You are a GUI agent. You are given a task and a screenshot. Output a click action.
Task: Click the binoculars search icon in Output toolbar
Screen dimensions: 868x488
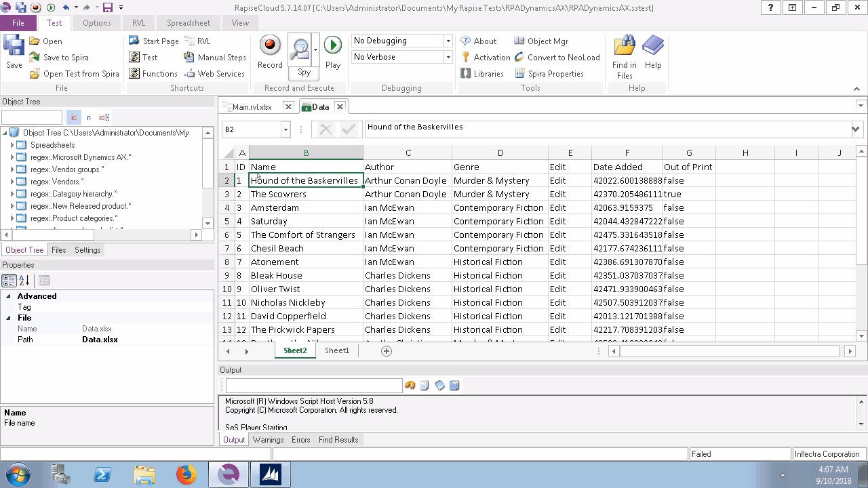pyautogui.click(x=410, y=385)
